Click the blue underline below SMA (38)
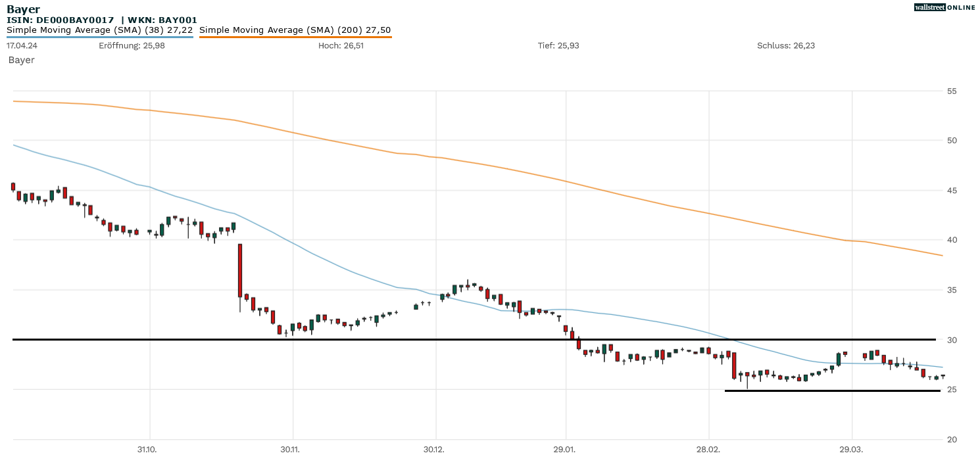This screenshot has width=980, height=453. 99,37
